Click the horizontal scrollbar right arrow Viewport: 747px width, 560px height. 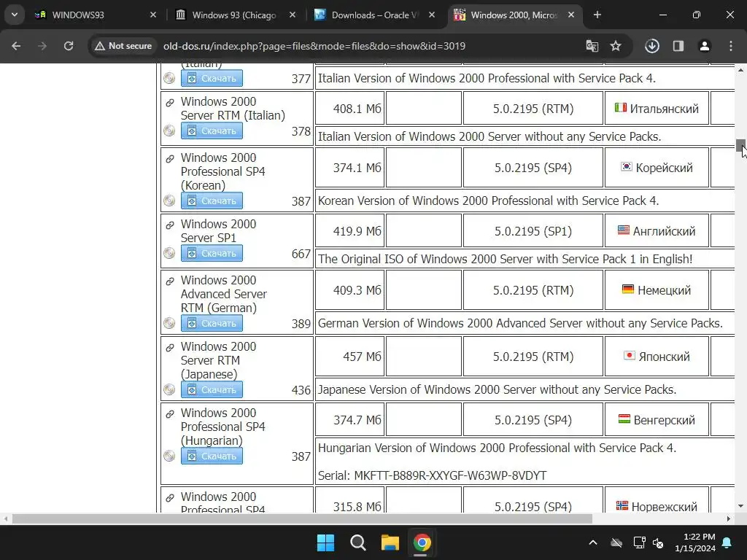pyautogui.click(x=729, y=518)
